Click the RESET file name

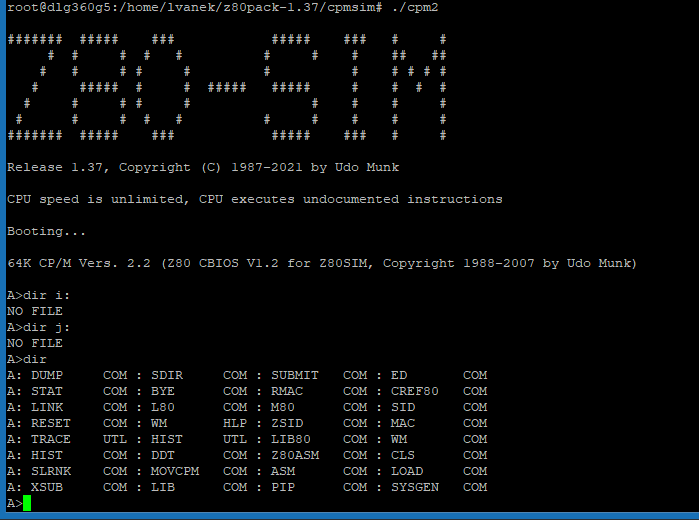pos(51,423)
